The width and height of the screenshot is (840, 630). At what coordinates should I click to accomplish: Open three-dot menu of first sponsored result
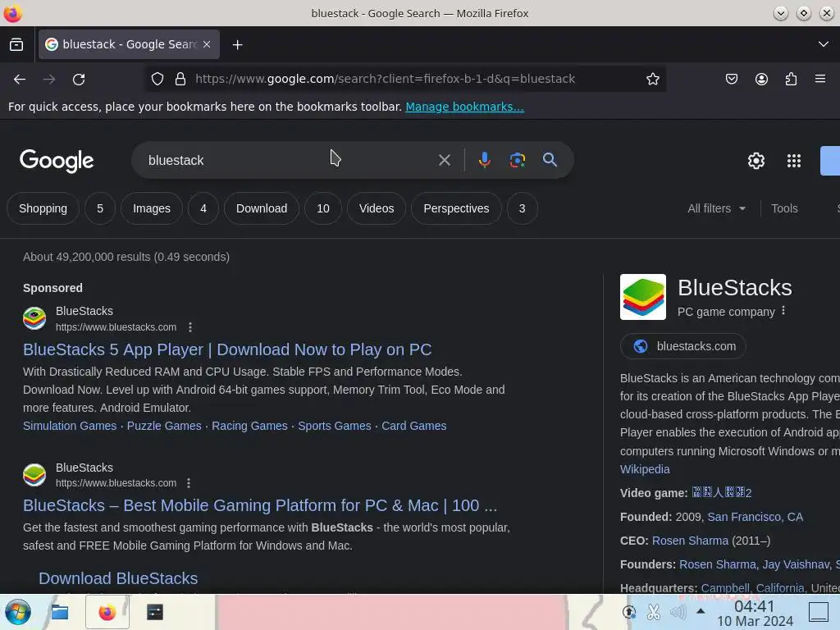click(x=190, y=326)
